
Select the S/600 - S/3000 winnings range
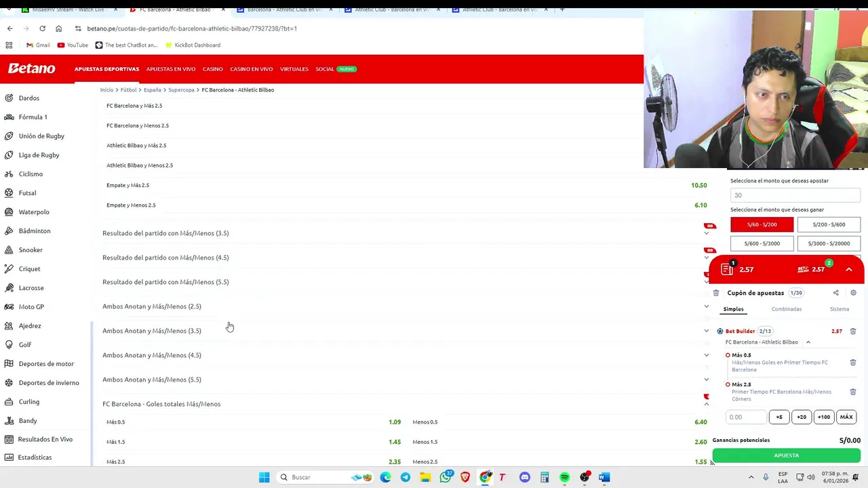coord(762,243)
